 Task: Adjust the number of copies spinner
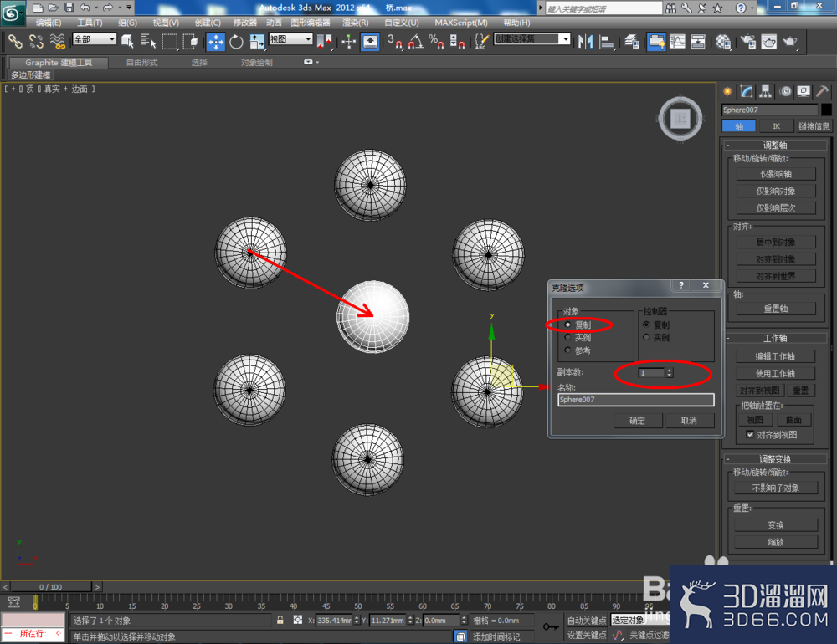click(x=670, y=372)
